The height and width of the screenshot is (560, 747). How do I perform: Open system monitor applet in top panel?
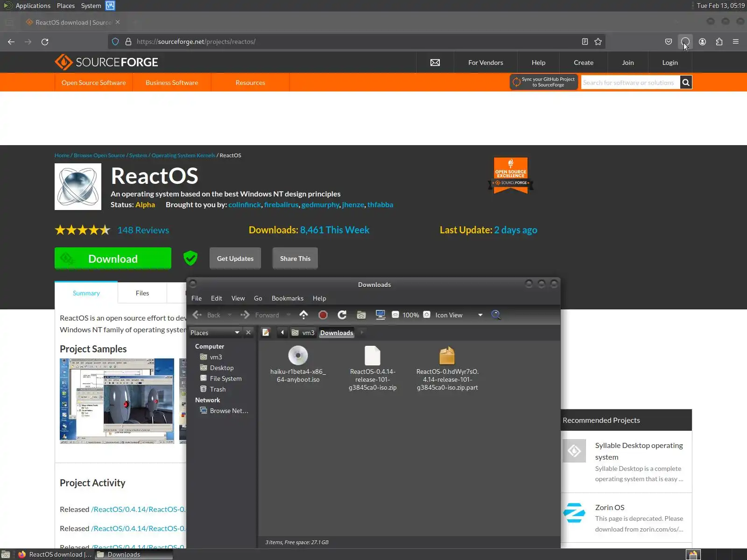(x=110, y=6)
